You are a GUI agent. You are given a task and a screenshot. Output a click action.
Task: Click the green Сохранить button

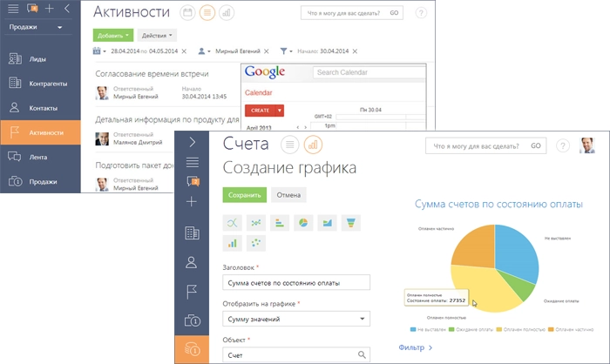pyautogui.click(x=244, y=195)
